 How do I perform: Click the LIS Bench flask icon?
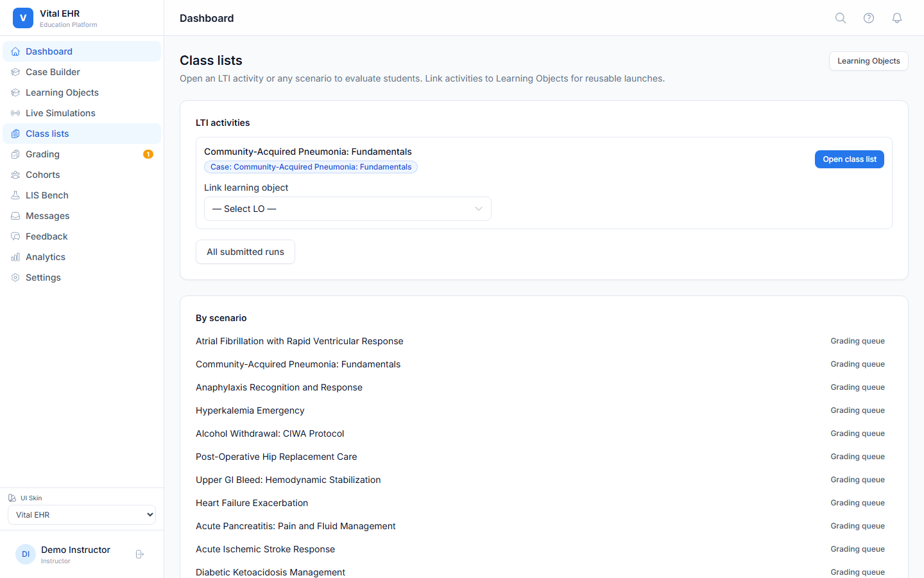point(15,195)
